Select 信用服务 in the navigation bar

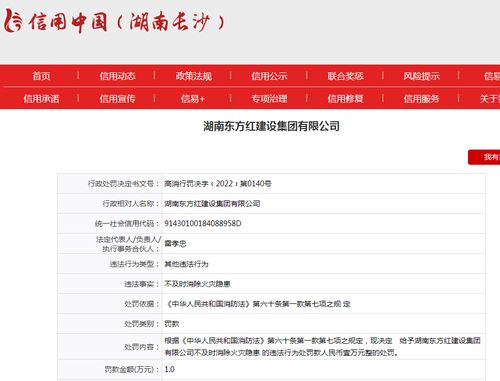point(421,99)
